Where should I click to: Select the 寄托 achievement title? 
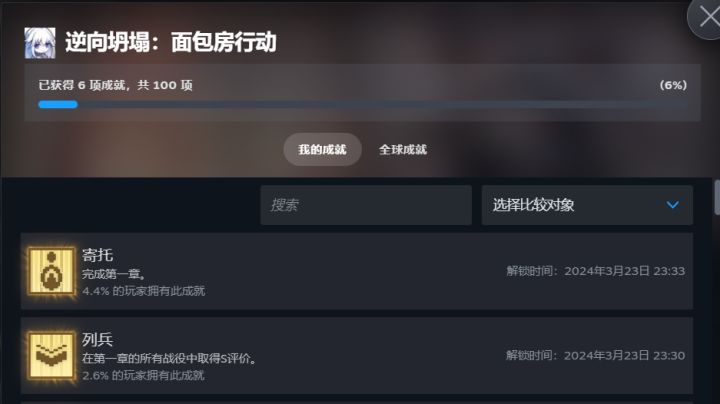click(97, 255)
